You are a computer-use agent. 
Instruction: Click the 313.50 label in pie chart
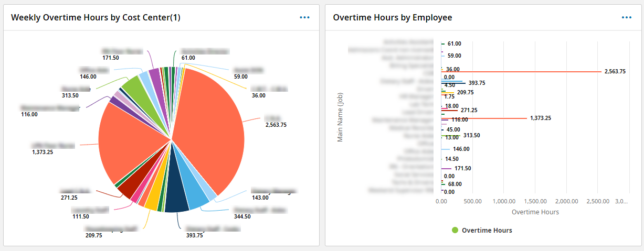[70, 95]
